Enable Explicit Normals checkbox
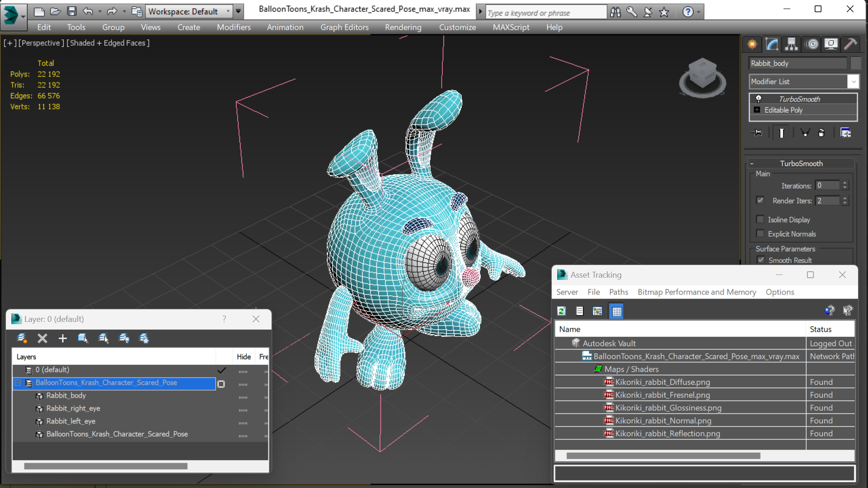 tap(760, 234)
